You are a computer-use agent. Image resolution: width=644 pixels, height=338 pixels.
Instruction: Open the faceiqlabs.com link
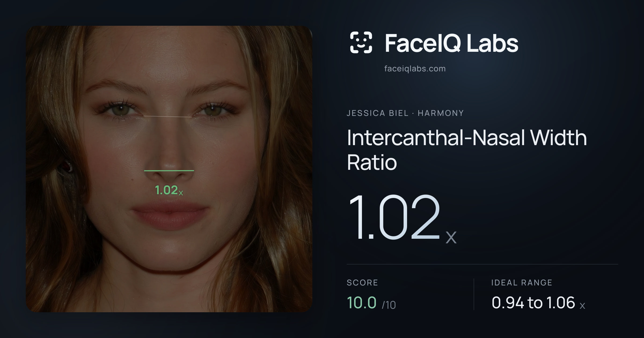[x=415, y=69]
